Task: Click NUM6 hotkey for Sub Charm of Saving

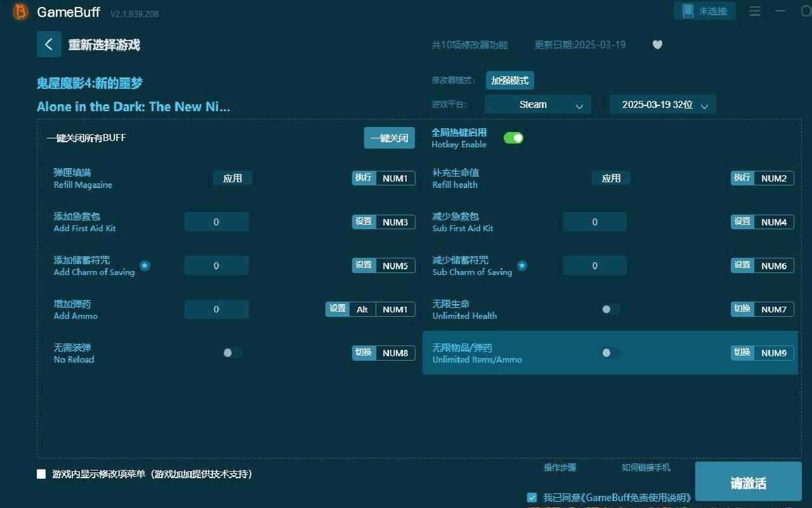Action: point(774,265)
